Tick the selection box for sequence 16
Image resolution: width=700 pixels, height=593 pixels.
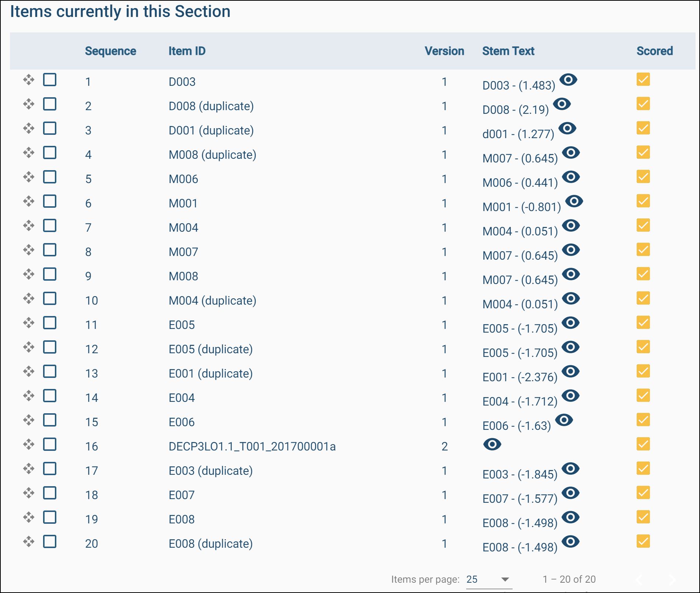tap(50, 444)
